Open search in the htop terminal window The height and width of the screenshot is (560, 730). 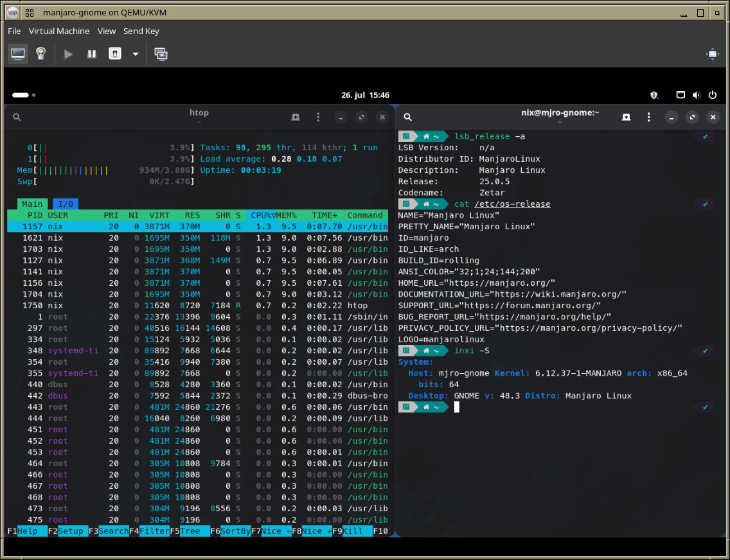click(x=17, y=118)
